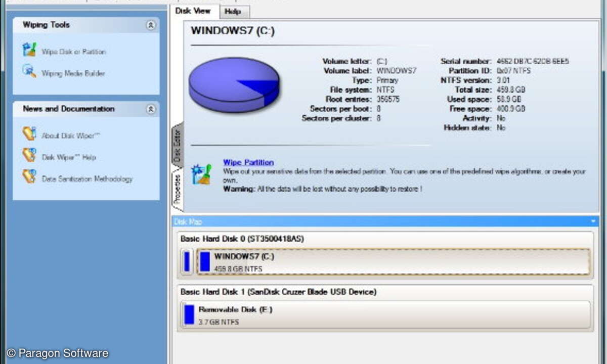Click the Root entries 356575 value
Screen dimensions: 607x364
(388, 100)
